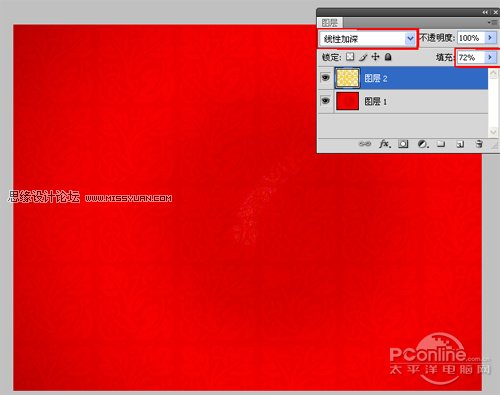The height and width of the screenshot is (395, 500).
Task: Toggle lock image pixels brush icon
Action: (x=363, y=57)
